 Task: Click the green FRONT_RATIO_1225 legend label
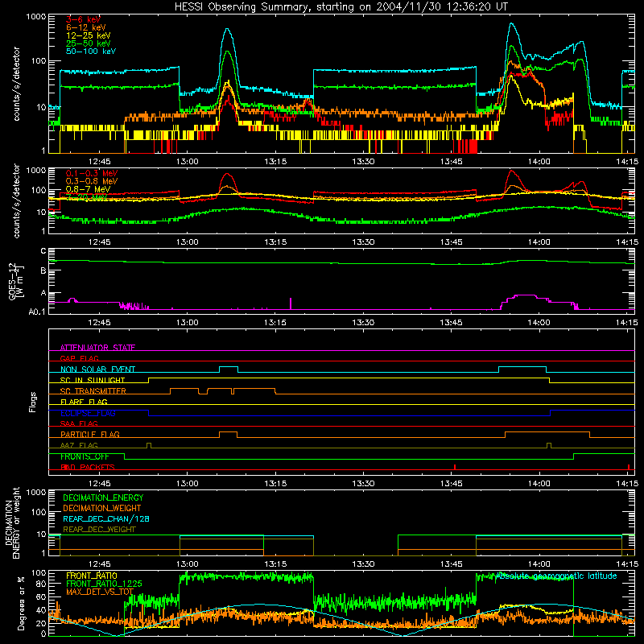pyautogui.click(x=104, y=584)
